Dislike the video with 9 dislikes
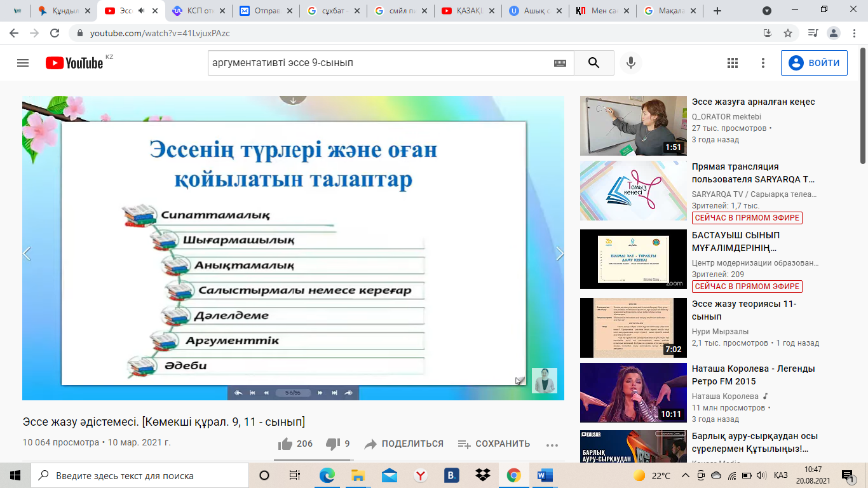Screen dimensions: 868x488 [337, 444]
